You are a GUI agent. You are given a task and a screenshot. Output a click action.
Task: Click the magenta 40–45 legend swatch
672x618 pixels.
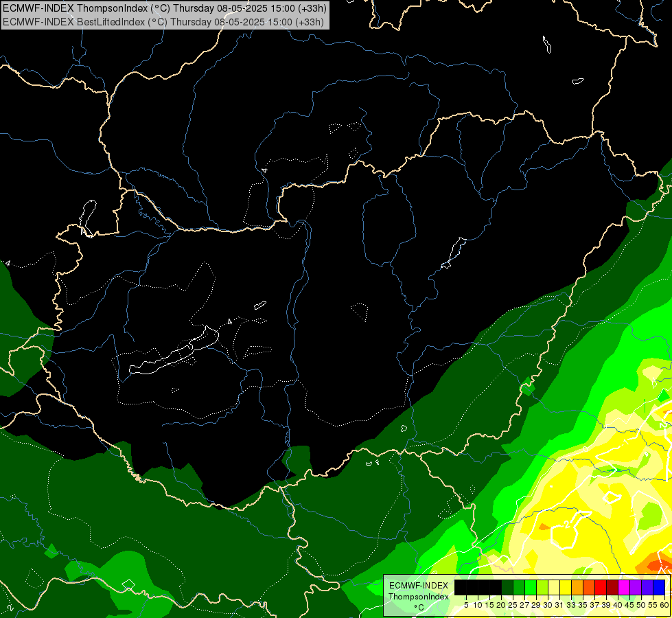(624, 587)
